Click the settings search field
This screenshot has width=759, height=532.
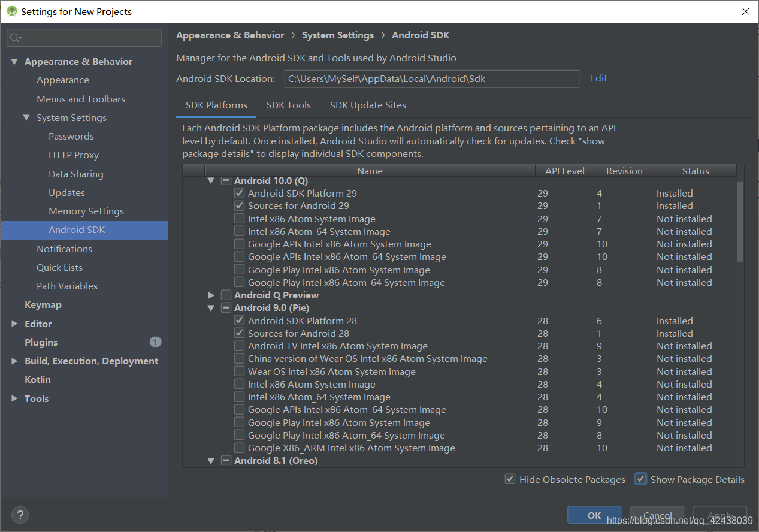coord(84,38)
